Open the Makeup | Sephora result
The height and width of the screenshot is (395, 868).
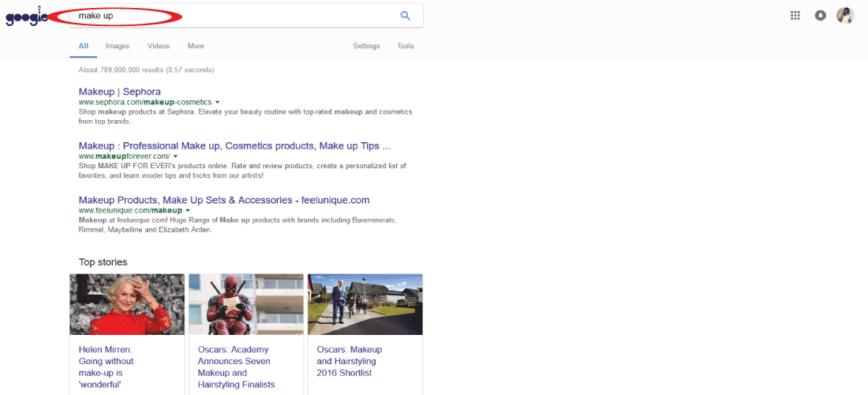click(120, 92)
